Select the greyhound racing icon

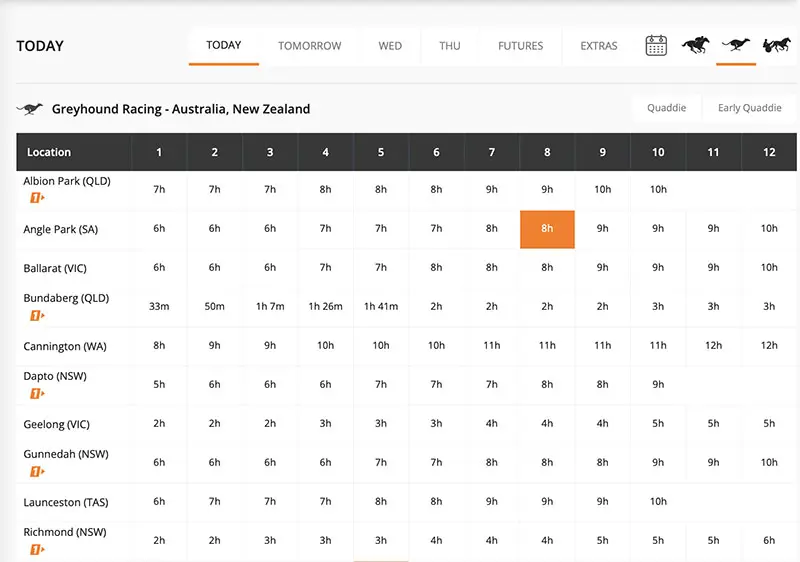pyautogui.click(x=736, y=45)
